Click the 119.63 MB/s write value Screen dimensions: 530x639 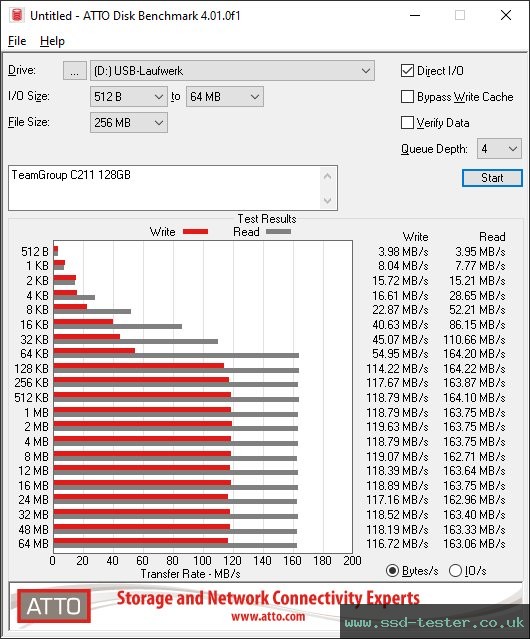397,427
